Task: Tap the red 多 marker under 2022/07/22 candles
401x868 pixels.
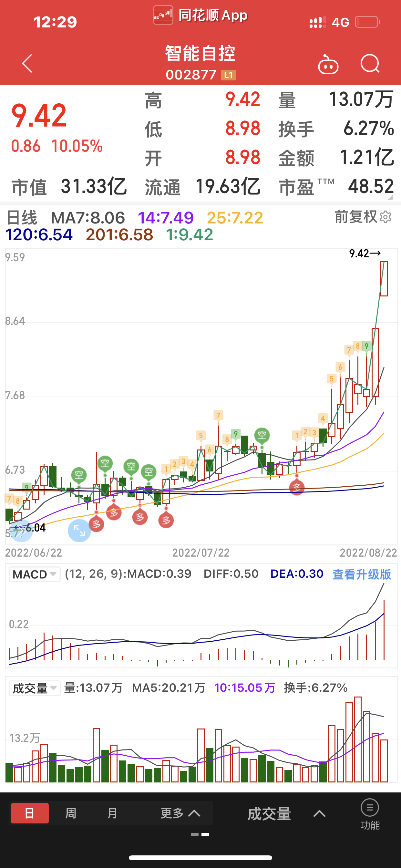Action: (x=166, y=520)
